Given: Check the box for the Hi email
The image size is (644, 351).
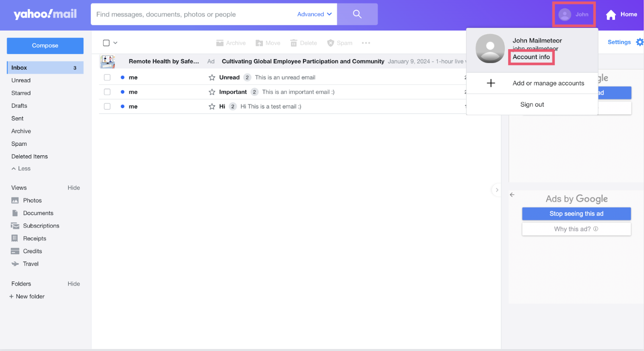Looking at the screenshot, I should pos(107,106).
